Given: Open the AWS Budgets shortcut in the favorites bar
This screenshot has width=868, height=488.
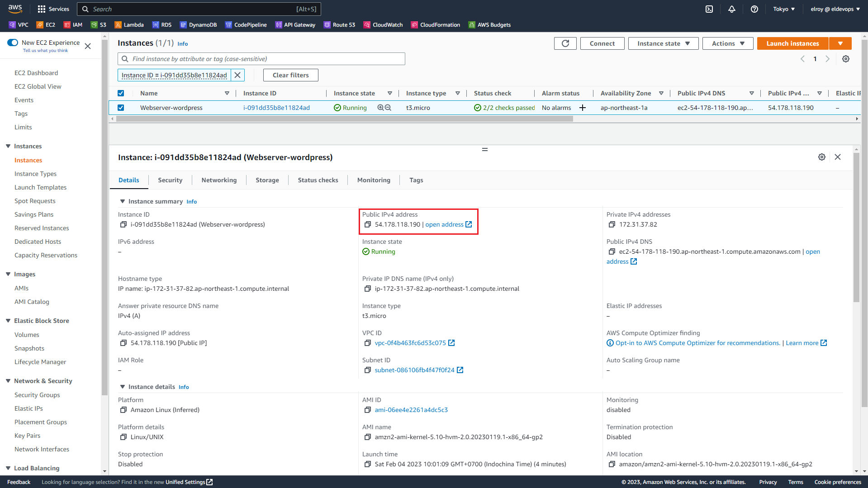Looking at the screenshot, I should click(x=489, y=25).
